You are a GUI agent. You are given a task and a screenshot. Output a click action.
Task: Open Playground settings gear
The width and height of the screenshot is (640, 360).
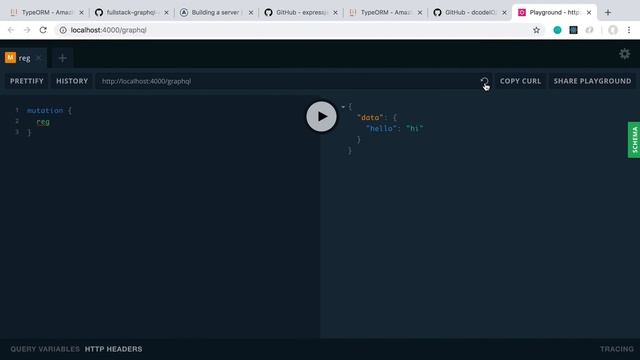tap(624, 54)
